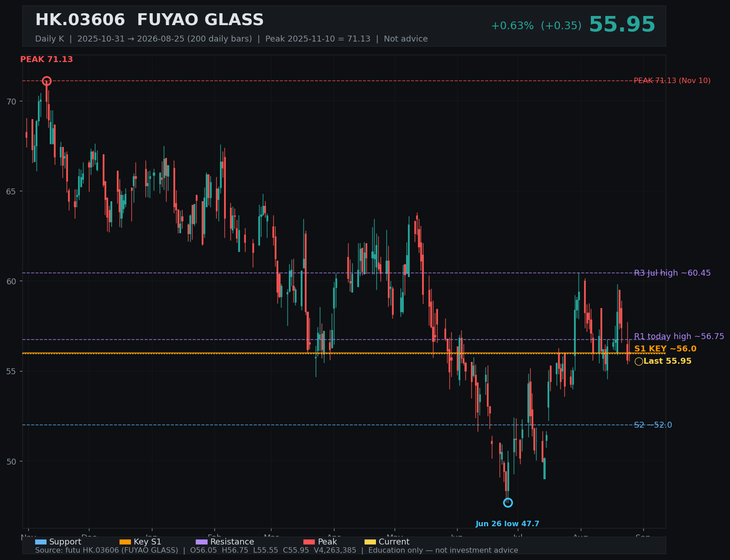Click the bold "PEAK 71.13" label at top left
The height and width of the screenshot is (560, 730).
[x=47, y=59]
